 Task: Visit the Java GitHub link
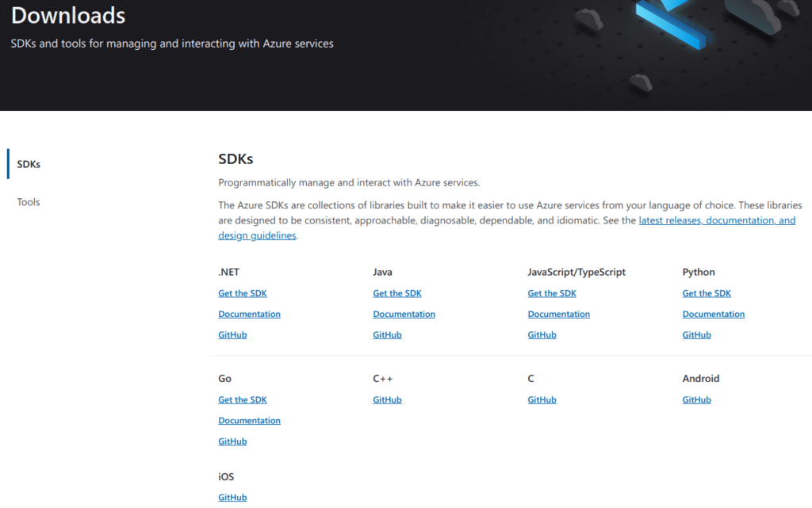click(x=387, y=334)
